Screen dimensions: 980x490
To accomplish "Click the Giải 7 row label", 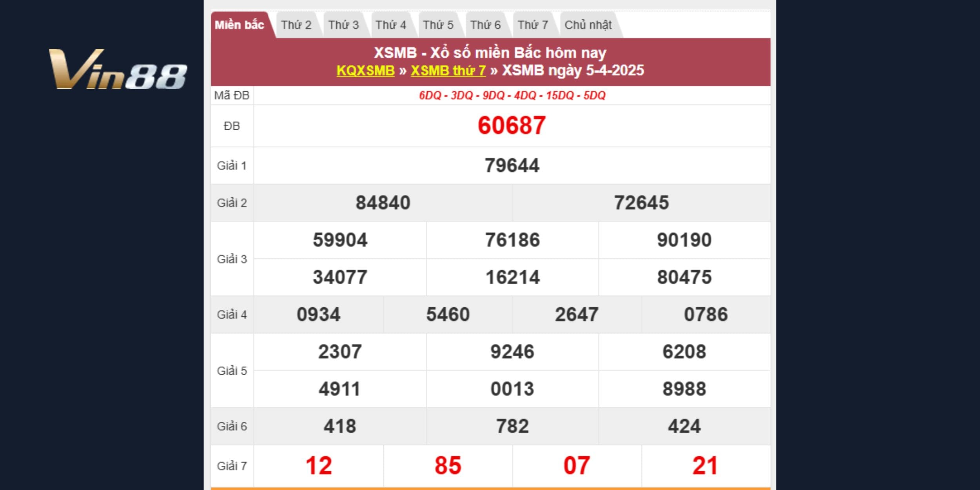I will click(x=232, y=466).
